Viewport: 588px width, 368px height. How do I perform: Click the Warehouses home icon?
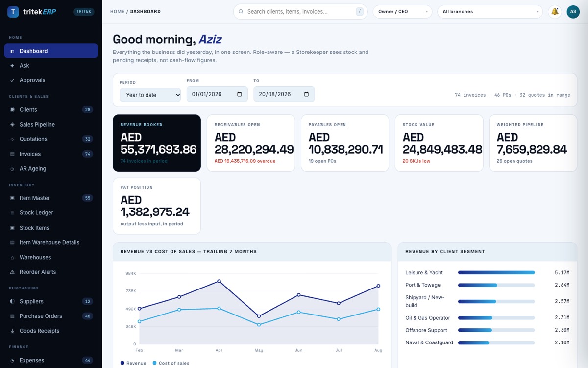click(x=12, y=258)
